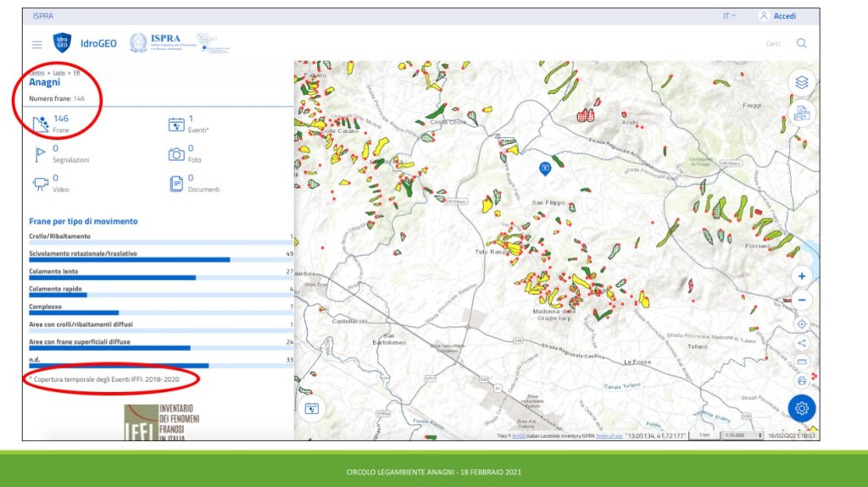Viewport: 868px width, 487px height.
Task: Open the blue settings gear button
Action: [x=801, y=408]
